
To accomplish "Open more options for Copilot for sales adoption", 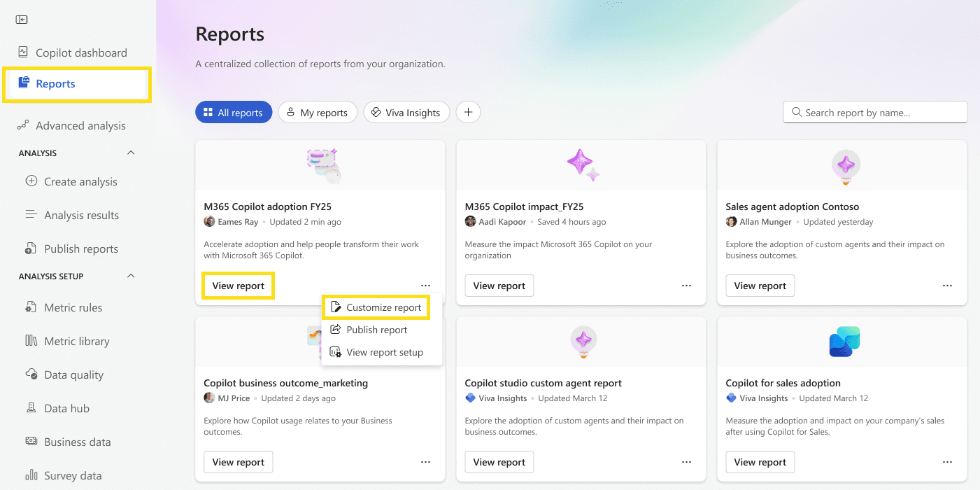I will [x=947, y=462].
